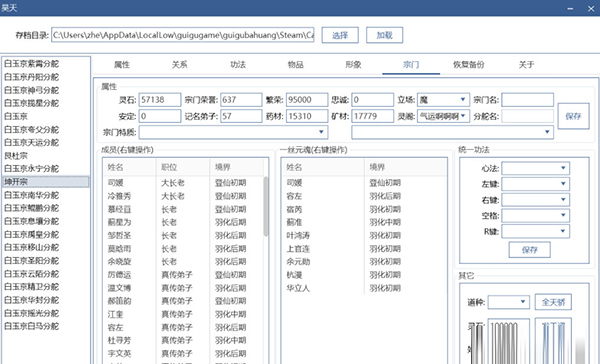Click the members list vertical scrollbar

click(266, 207)
